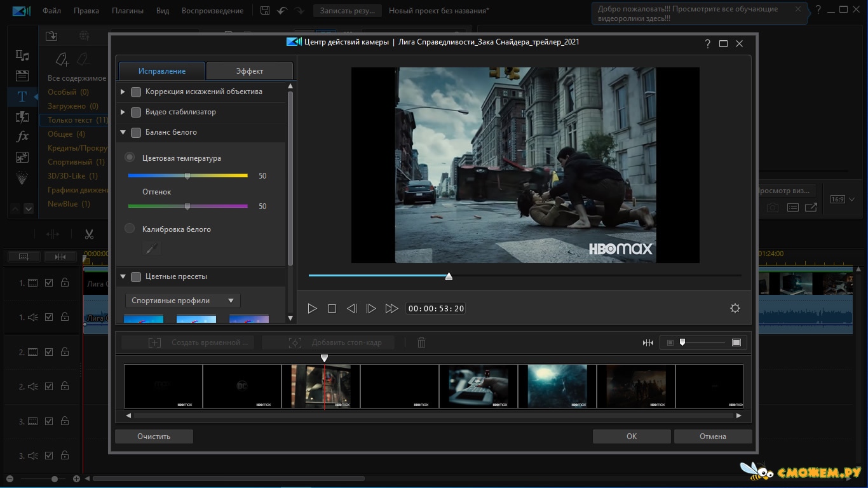Open the Media Room in the sidebar
This screenshot has width=868, height=488.
[22, 55]
